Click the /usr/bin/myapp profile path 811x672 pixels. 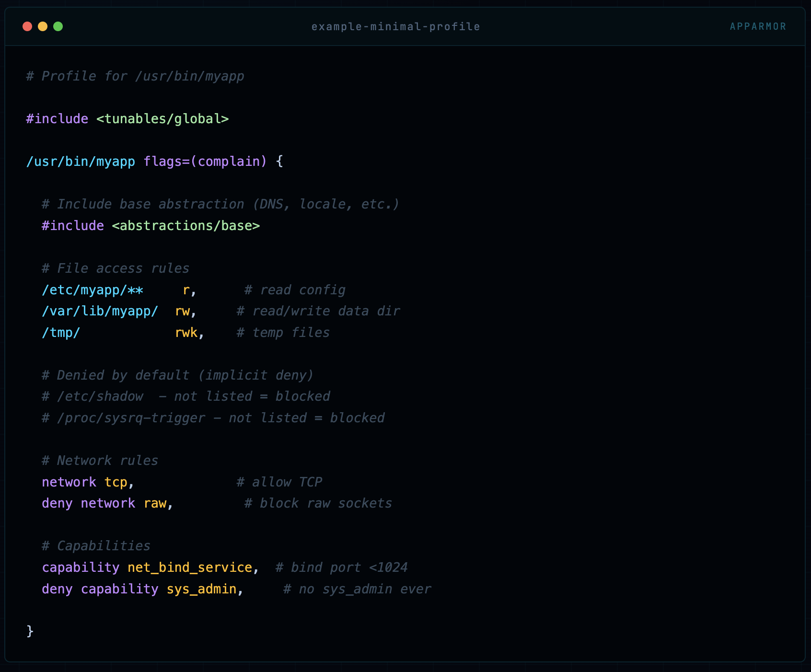click(x=81, y=162)
